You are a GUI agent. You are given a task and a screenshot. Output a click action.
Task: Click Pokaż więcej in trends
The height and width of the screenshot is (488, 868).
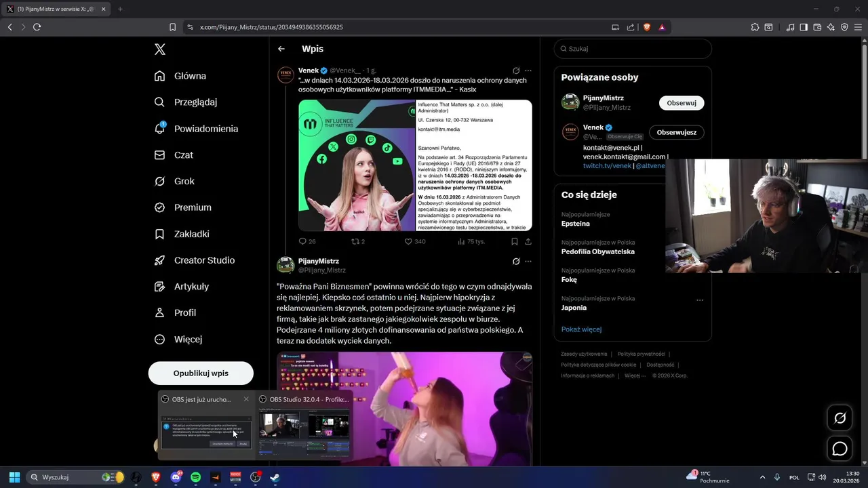coord(581,329)
